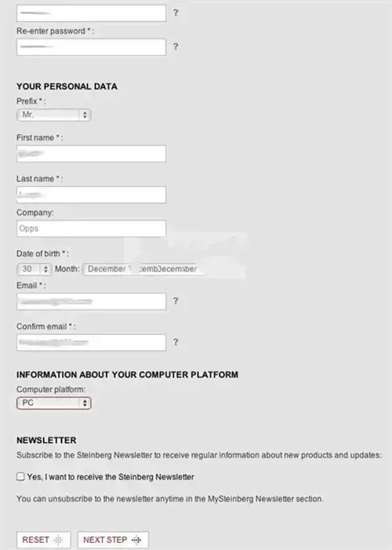Viewport: 392px width, 550px height.
Task: Click the Company field containing Opps
Action: point(91,228)
